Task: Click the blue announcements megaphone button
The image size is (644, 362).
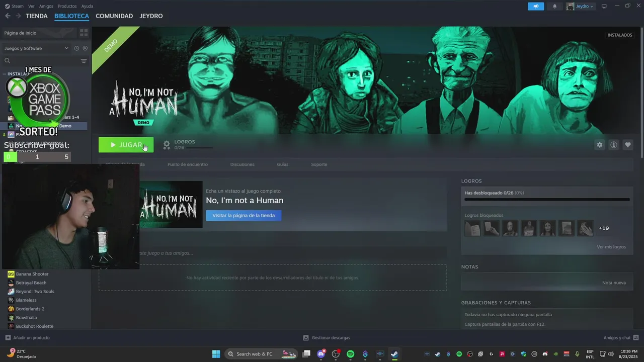Action: coord(536,6)
